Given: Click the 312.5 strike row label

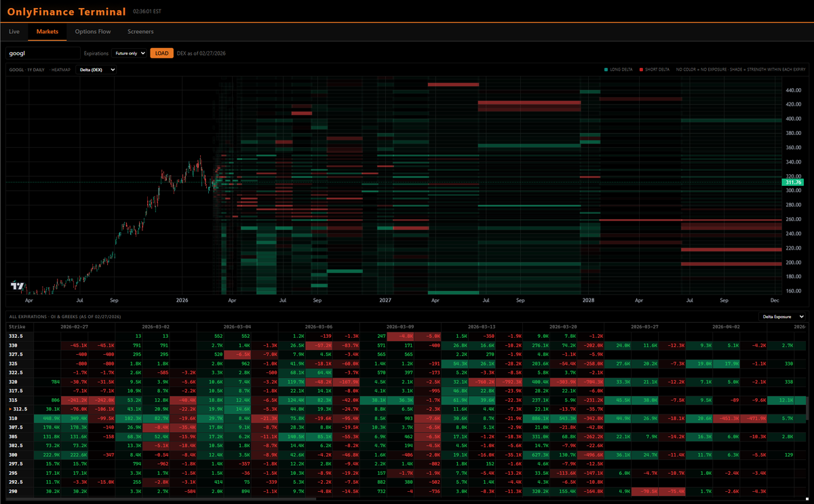Looking at the screenshot, I should tap(20, 409).
